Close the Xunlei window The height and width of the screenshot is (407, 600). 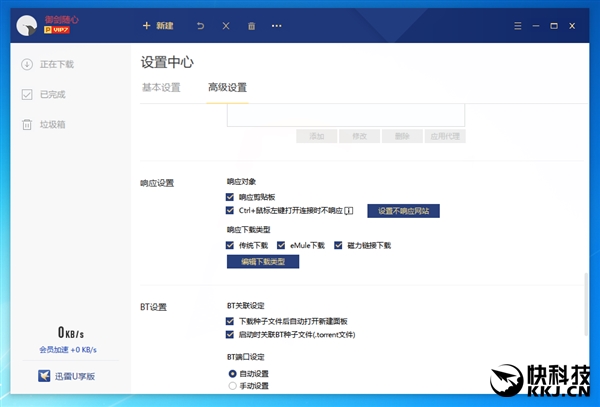click(572, 26)
